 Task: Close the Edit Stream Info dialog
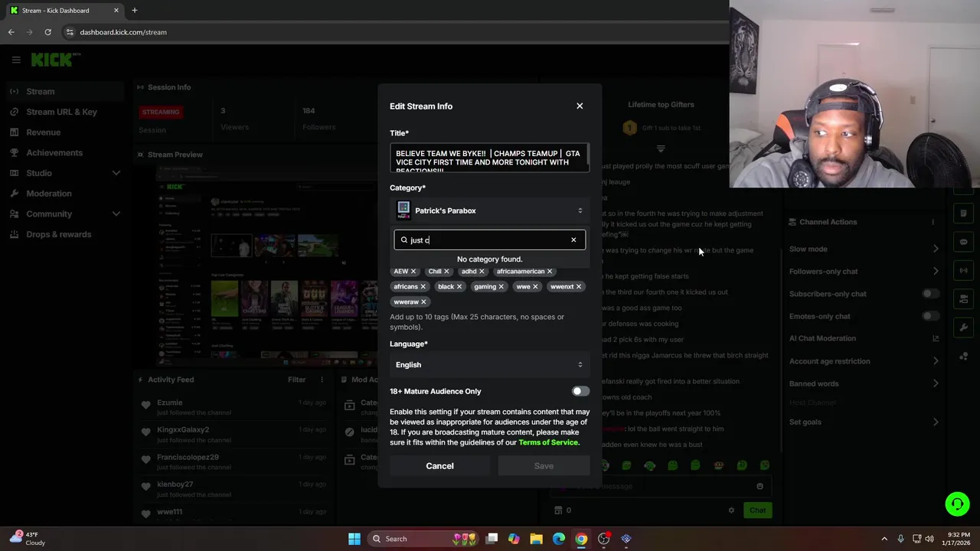(x=580, y=106)
